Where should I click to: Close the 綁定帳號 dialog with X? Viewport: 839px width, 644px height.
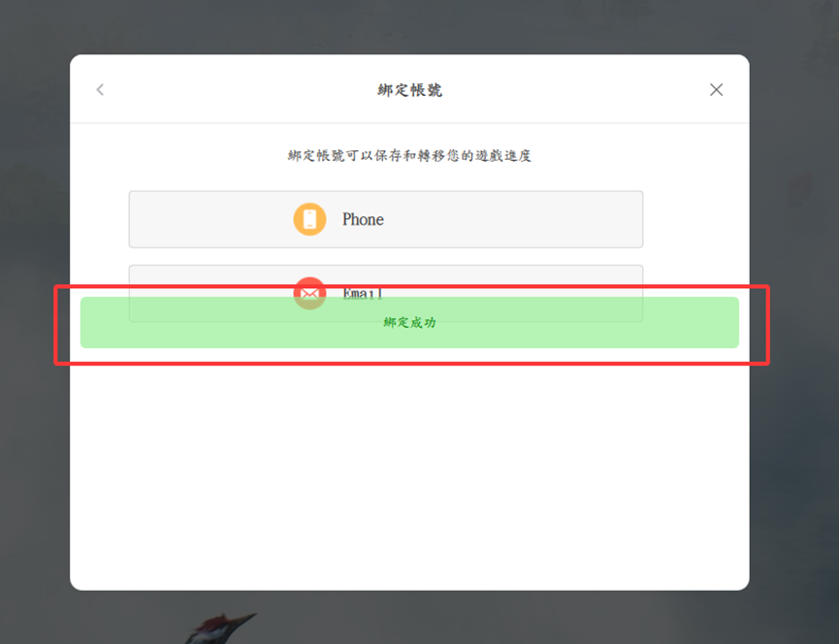(x=716, y=90)
